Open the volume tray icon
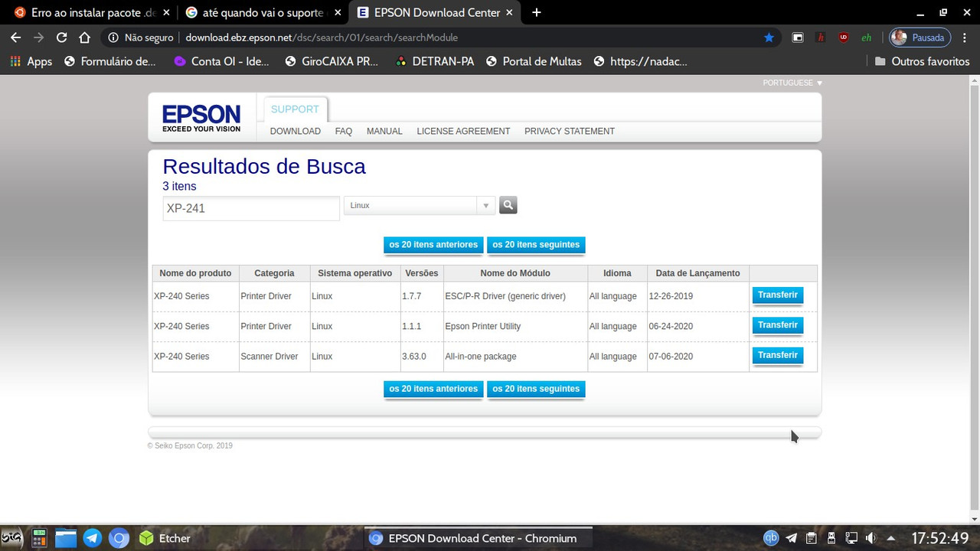The image size is (980, 551). point(871,538)
